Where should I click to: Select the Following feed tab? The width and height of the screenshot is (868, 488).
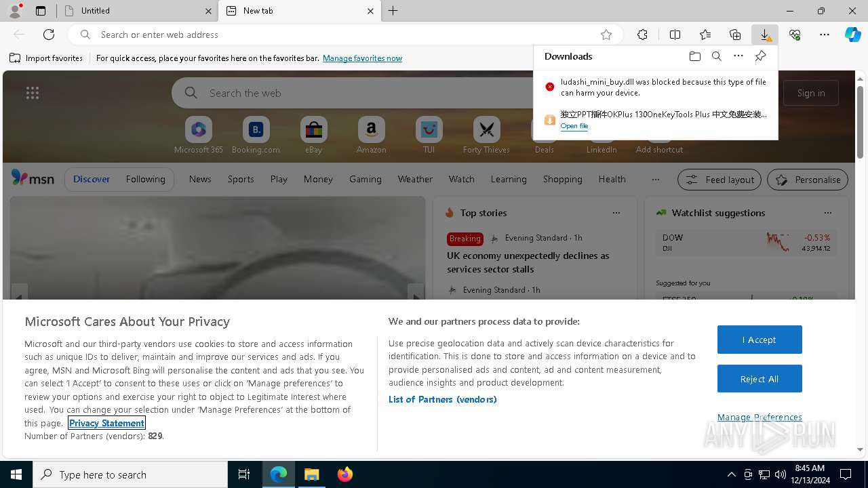pyautogui.click(x=145, y=179)
